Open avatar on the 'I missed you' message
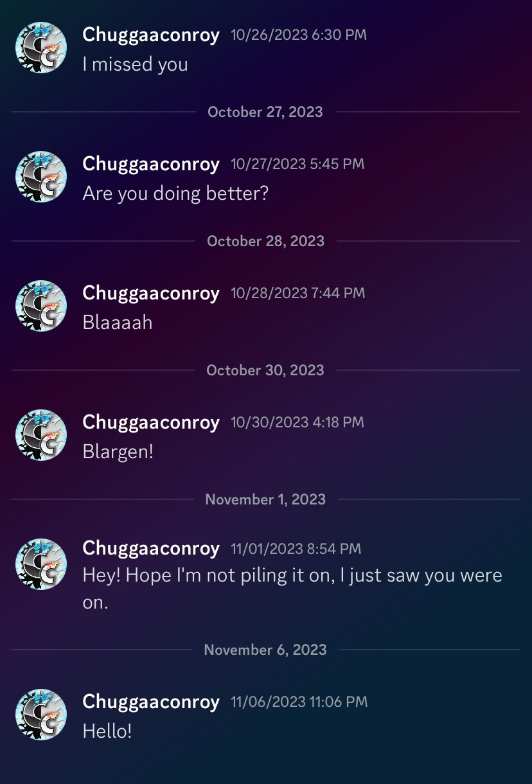The width and height of the screenshot is (532, 784). [41, 48]
